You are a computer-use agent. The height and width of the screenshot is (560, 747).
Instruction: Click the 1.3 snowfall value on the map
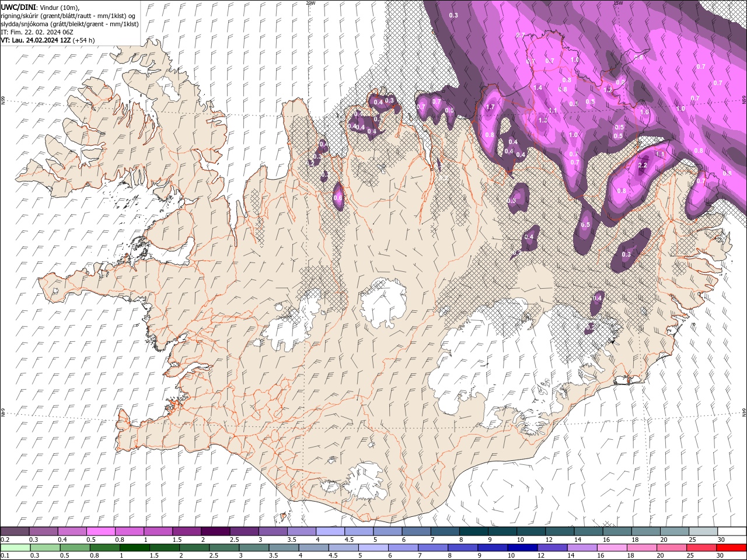[x=542, y=121]
